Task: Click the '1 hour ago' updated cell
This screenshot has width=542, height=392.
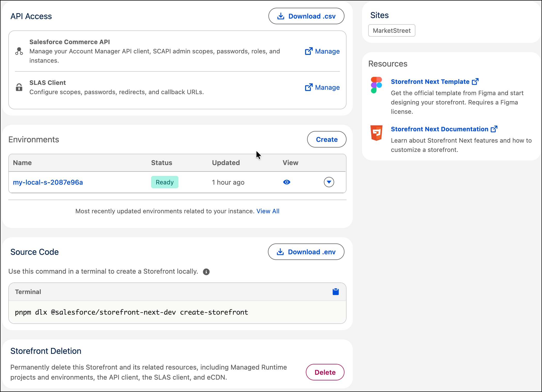Action: (x=228, y=182)
